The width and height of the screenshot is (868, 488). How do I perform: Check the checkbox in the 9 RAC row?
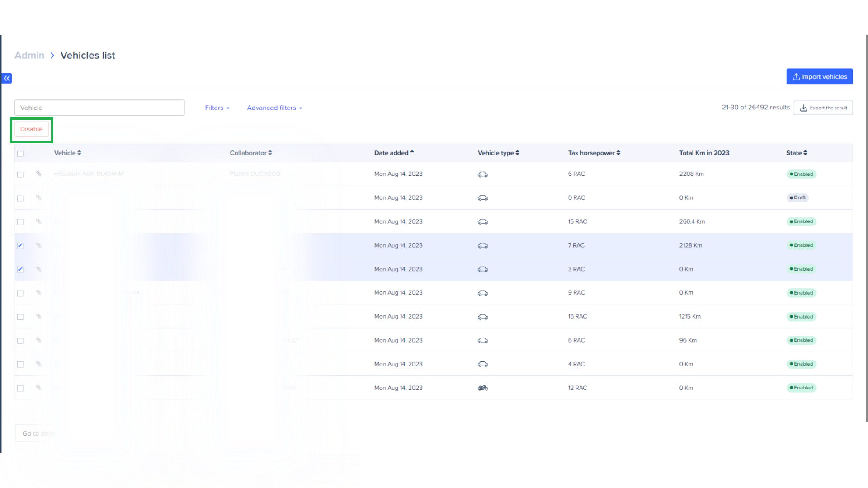pos(20,293)
